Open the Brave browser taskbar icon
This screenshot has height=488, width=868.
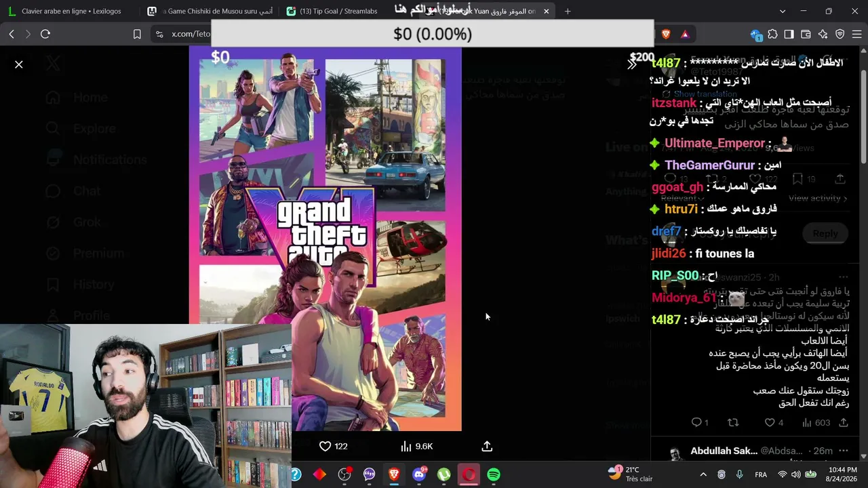[394, 474]
